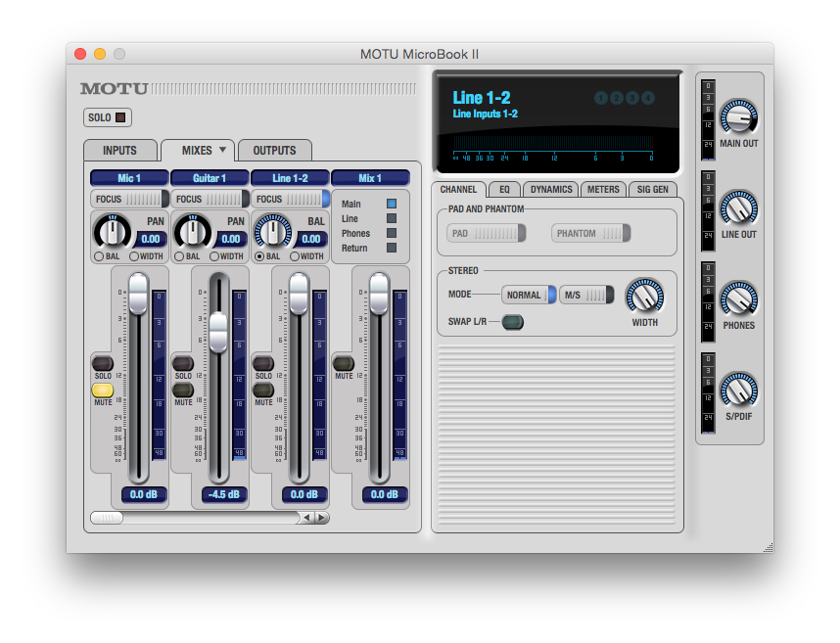Image resolution: width=840 pixels, height=643 pixels.
Task: Click preset indicator 3 in display
Action: 632,98
